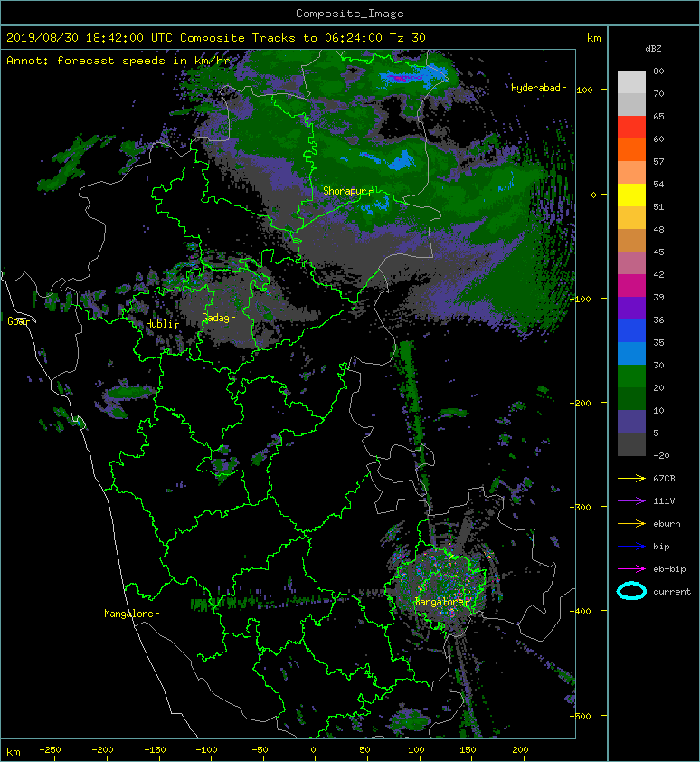Viewport: 700px width, 762px height.
Task: Choose the light blue 35 dBZ swatch
Action: [631, 354]
